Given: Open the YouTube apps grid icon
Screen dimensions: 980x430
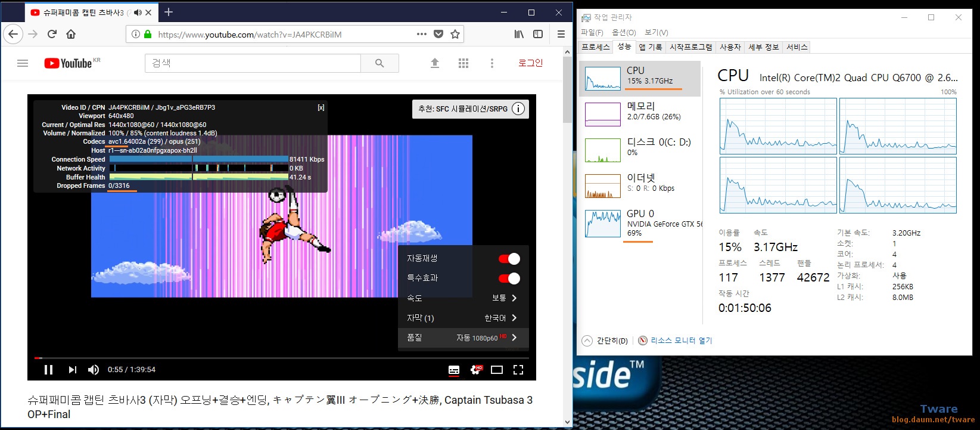Looking at the screenshot, I should click(463, 63).
